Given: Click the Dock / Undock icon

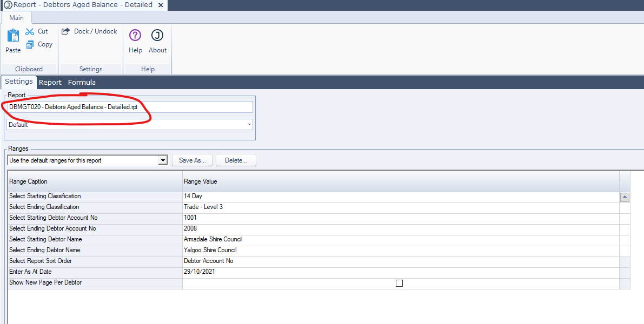Looking at the screenshot, I should coord(66,31).
